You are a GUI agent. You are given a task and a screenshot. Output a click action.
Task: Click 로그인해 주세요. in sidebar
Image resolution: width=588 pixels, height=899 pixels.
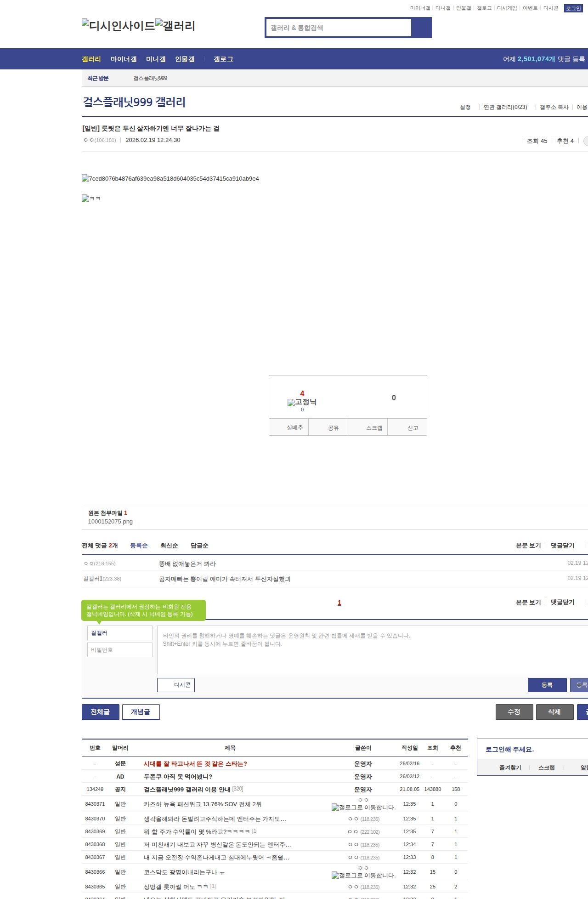click(x=509, y=750)
